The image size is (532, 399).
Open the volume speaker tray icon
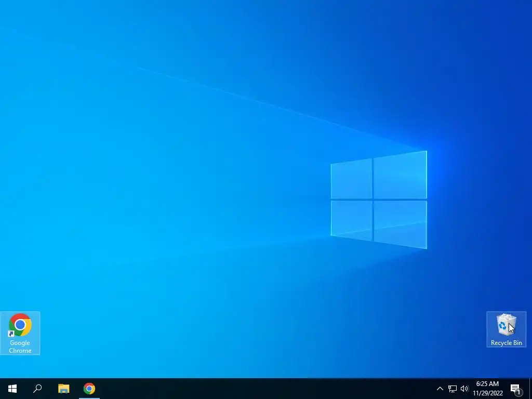[464, 389]
